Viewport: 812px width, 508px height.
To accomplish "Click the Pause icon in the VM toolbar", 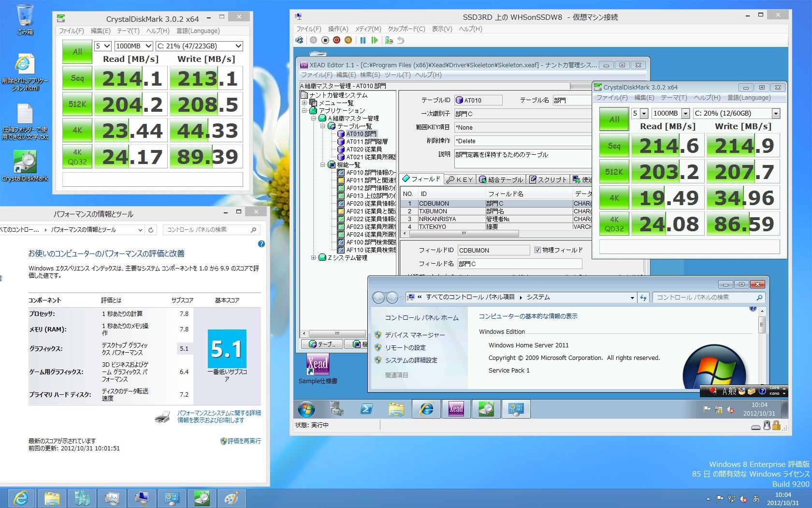I will click(x=362, y=41).
